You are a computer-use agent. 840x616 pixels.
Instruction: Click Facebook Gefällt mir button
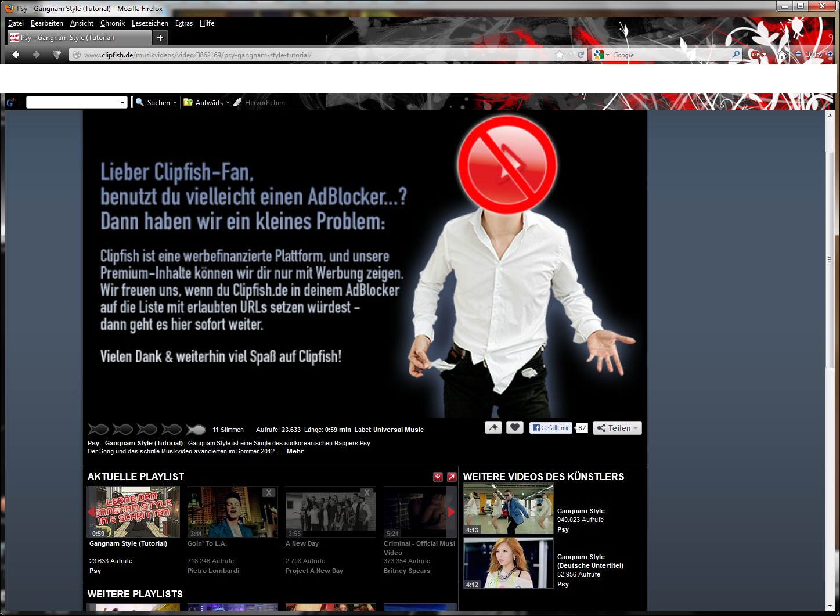point(550,428)
